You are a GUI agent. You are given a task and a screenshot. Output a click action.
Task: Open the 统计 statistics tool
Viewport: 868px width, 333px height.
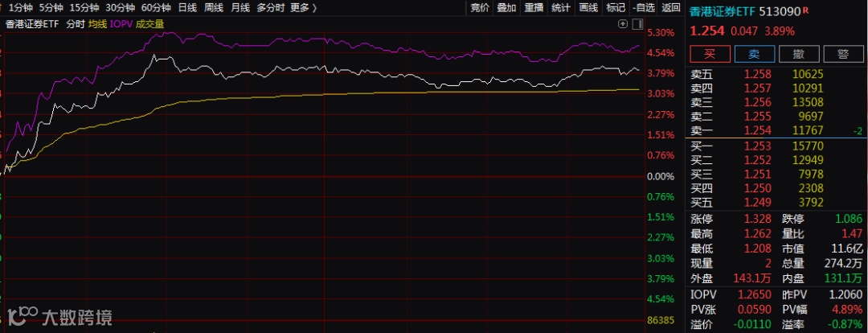[561, 8]
